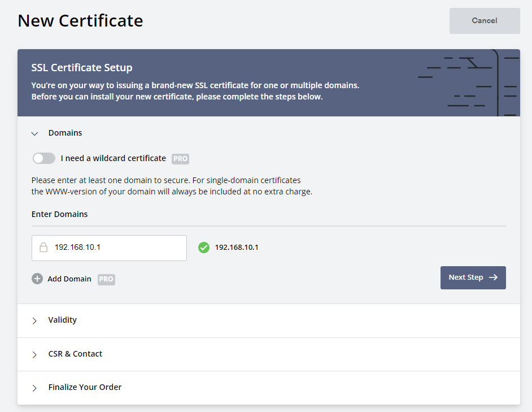Image resolution: width=532 pixels, height=412 pixels.
Task: Enable the wildcard certificate toggle switch
Action: (44, 158)
